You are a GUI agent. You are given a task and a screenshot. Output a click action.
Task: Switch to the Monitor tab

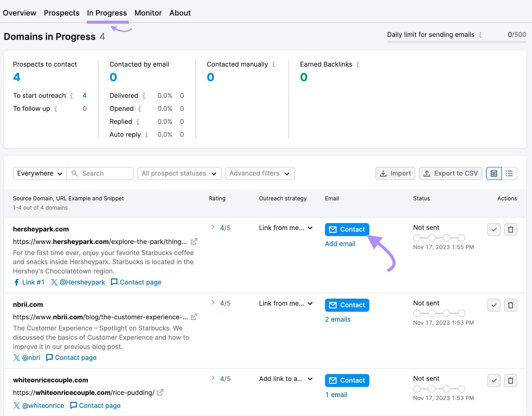coord(148,13)
